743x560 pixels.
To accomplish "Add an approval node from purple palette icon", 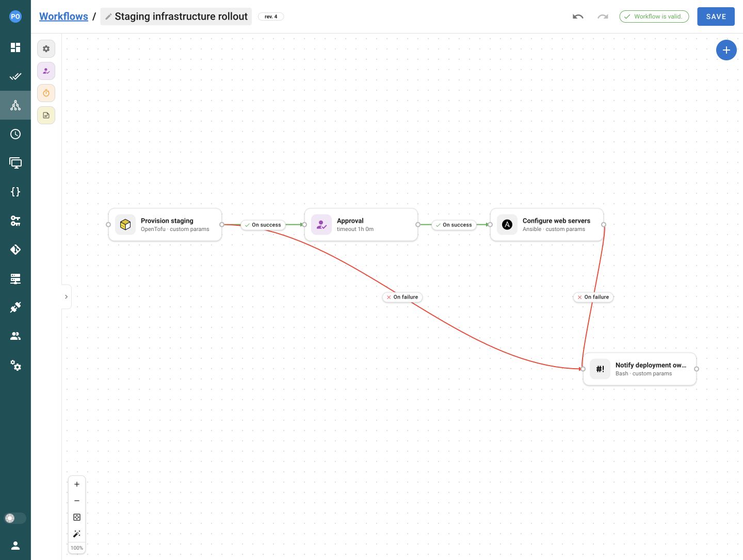I will click(x=46, y=71).
